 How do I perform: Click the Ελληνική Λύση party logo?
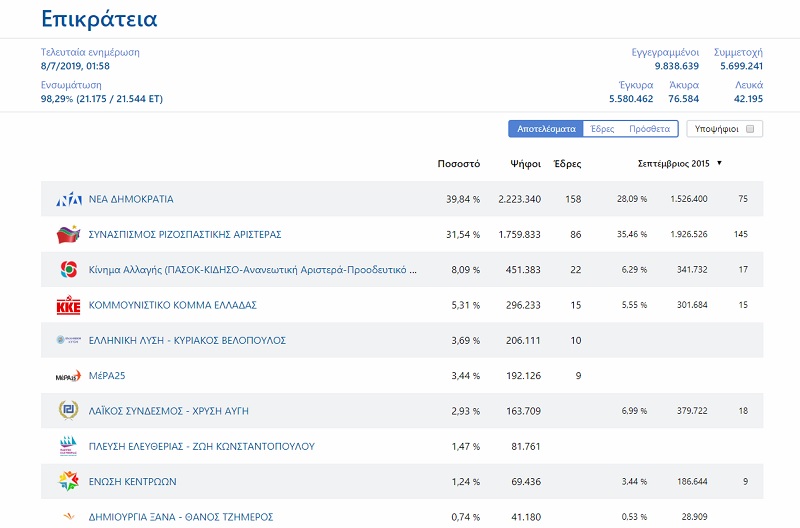tap(68, 340)
